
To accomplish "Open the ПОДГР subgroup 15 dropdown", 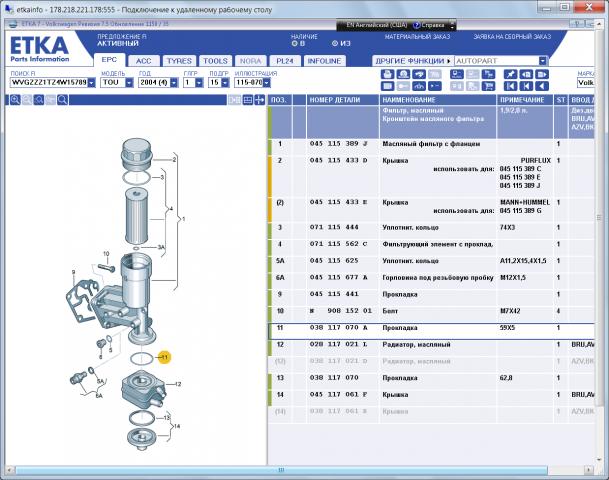I will pyautogui.click(x=225, y=82).
